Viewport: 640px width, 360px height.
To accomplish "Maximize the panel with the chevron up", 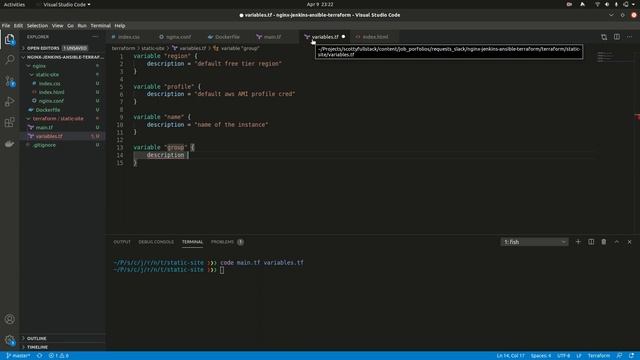I will tap(616, 242).
